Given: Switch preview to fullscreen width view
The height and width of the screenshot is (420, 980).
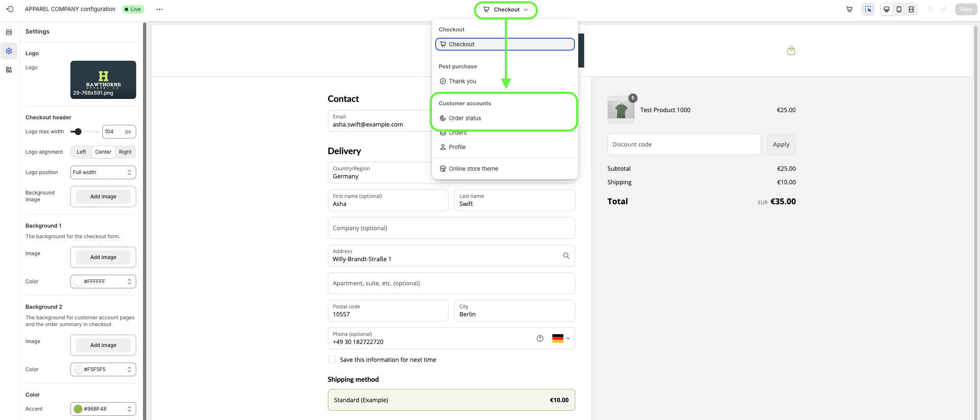Looking at the screenshot, I should 911,9.
